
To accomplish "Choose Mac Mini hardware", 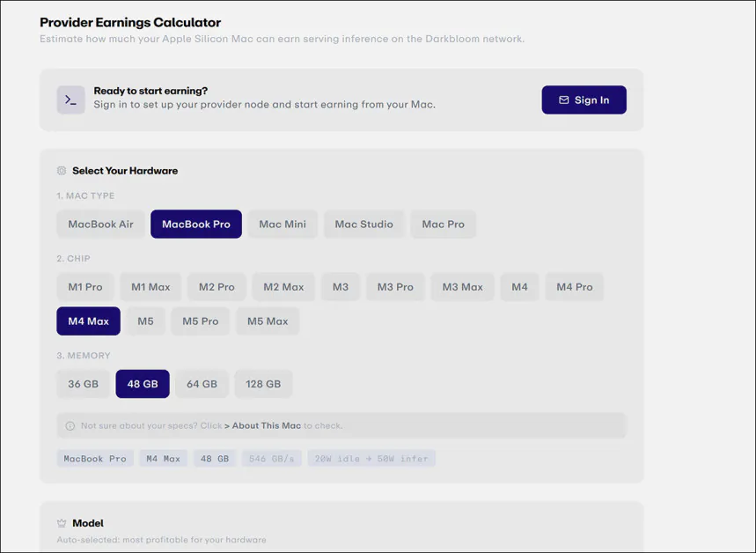I will pyautogui.click(x=283, y=224).
